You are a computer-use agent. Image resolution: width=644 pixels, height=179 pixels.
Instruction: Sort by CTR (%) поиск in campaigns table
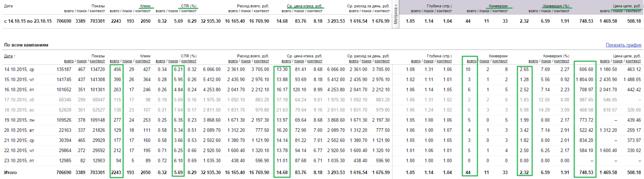coord(173,61)
